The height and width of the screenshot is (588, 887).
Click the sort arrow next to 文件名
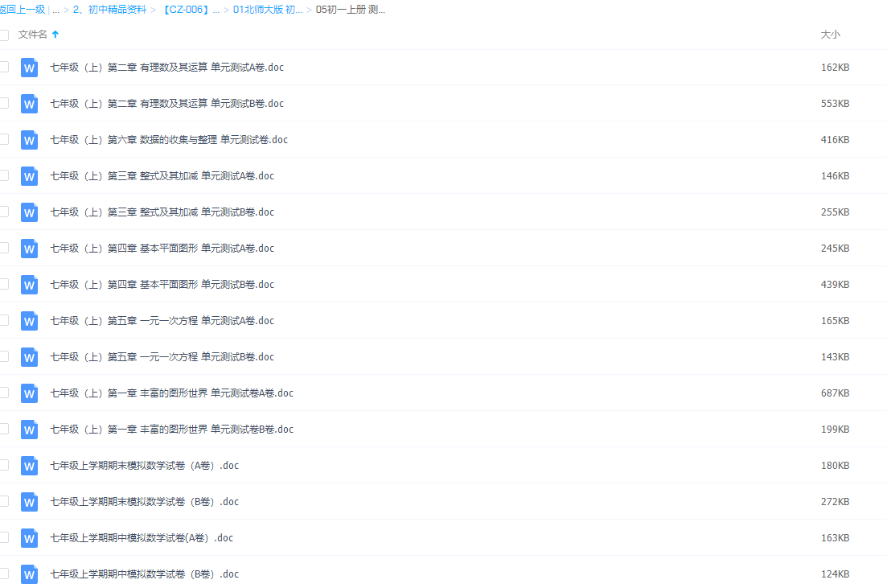pyautogui.click(x=55, y=34)
